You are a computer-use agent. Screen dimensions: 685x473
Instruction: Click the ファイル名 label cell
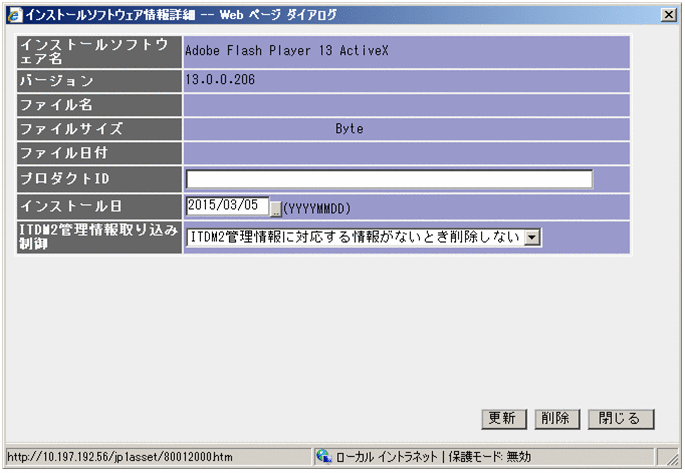click(99, 105)
